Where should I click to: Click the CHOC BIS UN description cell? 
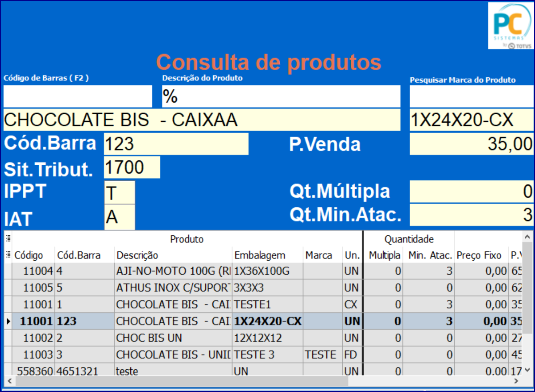point(173,338)
